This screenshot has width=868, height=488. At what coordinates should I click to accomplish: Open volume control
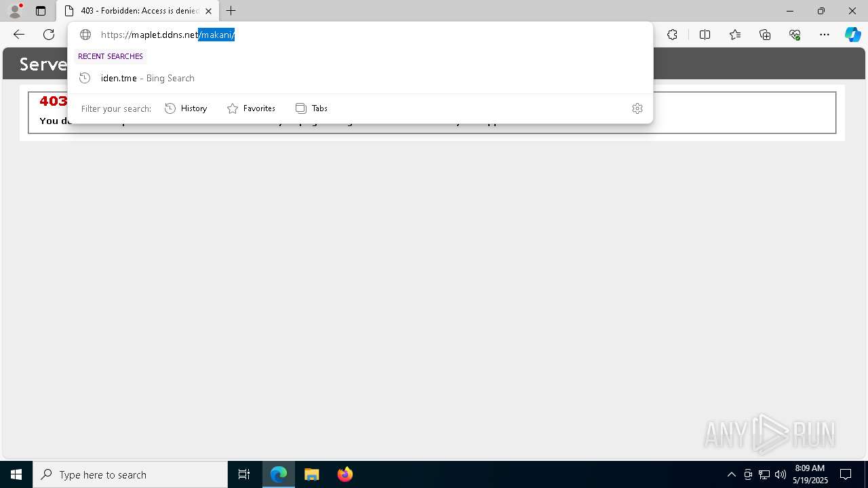click(780, 474)
